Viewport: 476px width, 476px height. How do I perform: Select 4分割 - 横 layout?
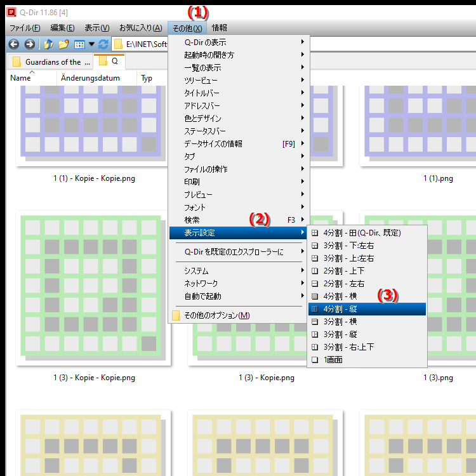367,296
